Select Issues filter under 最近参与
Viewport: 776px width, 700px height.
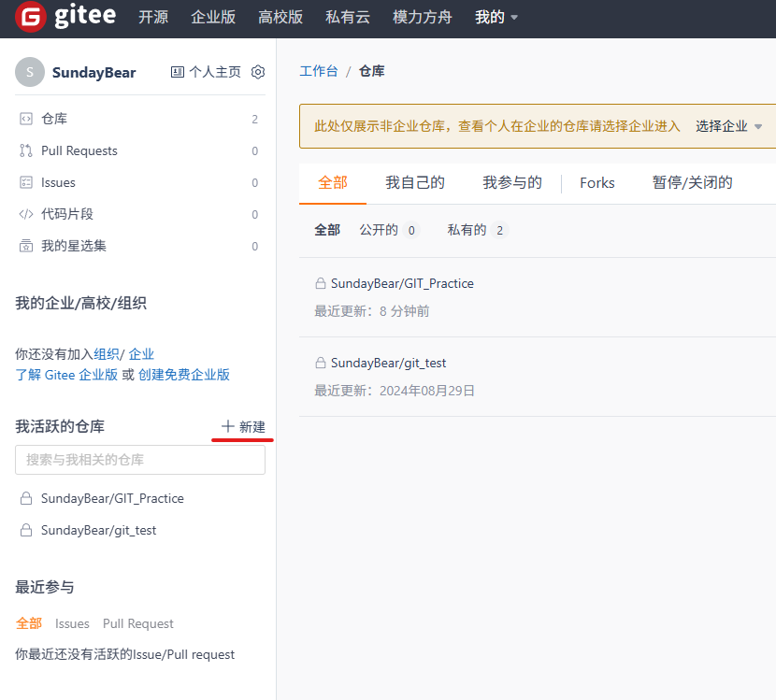tap(72, 623)
